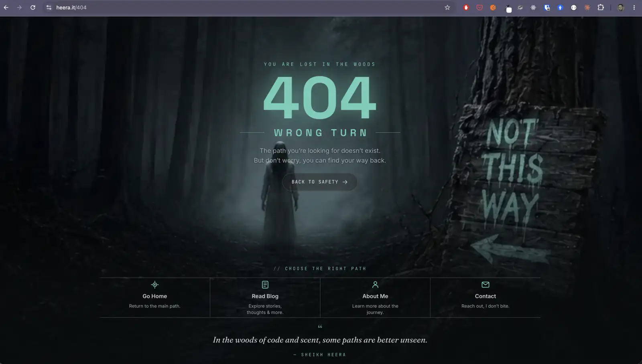Click the About Me person icon
This screenshot has width=642, height=364.
click(375, 285)
